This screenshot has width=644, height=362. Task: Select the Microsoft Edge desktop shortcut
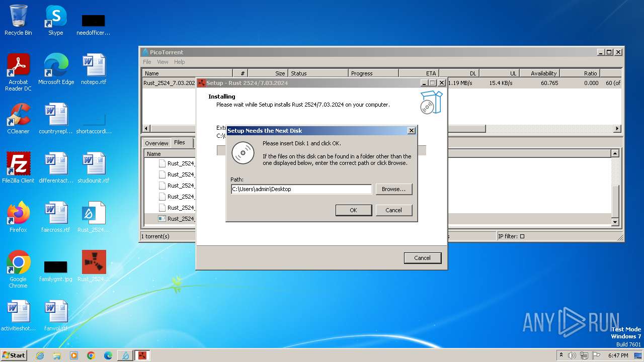pyautogui.click(x=56, y=69)
